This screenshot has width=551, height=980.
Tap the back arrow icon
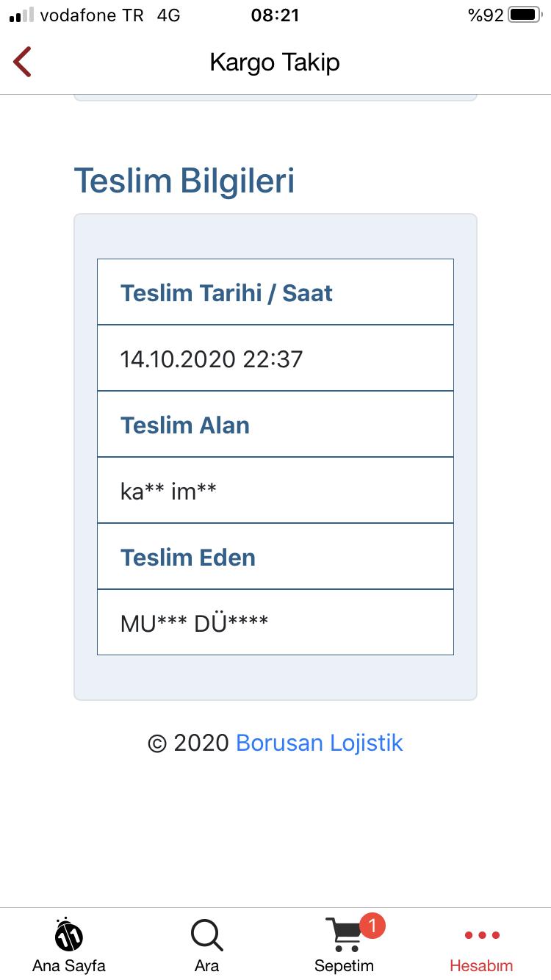23,62
